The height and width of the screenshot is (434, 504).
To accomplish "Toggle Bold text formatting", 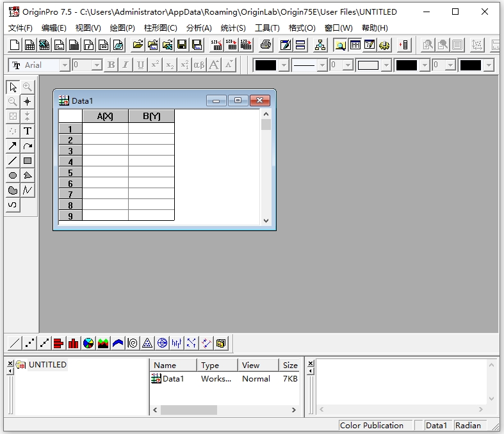I will point(111,65).
